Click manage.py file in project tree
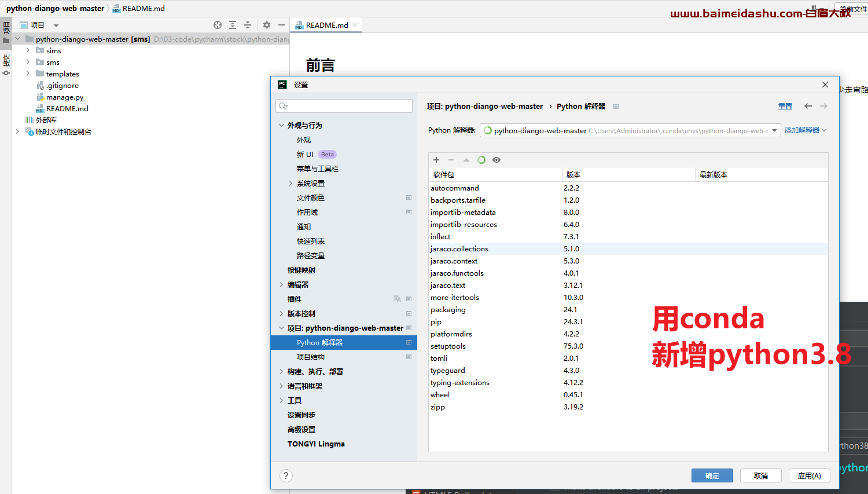868x494 pixels. tap(65, 97)
